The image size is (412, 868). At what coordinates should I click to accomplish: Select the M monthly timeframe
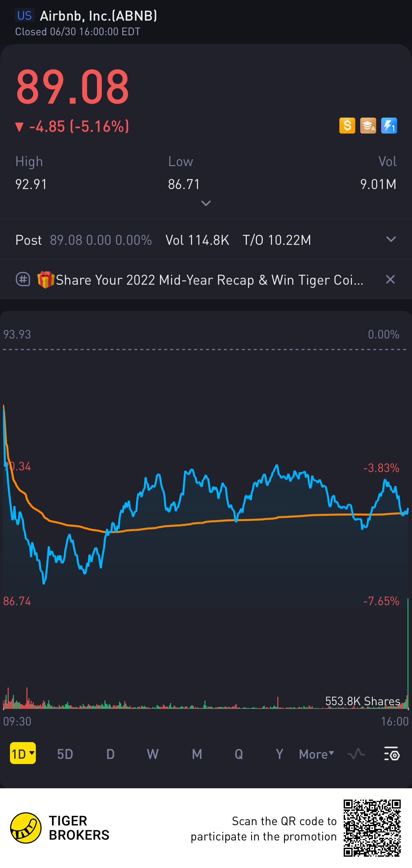click(x=197, y=754)
